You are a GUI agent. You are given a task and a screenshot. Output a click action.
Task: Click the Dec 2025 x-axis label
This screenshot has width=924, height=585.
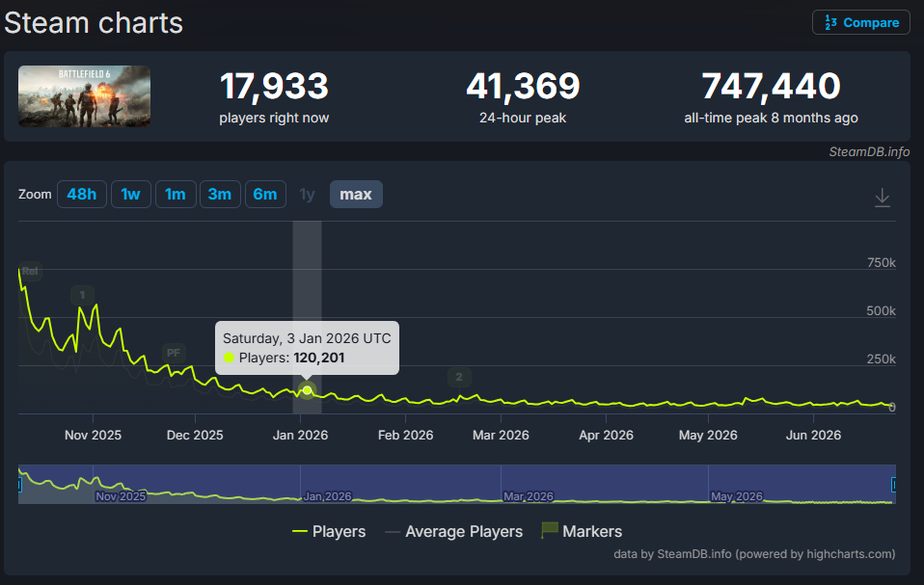tap(195, 435)
